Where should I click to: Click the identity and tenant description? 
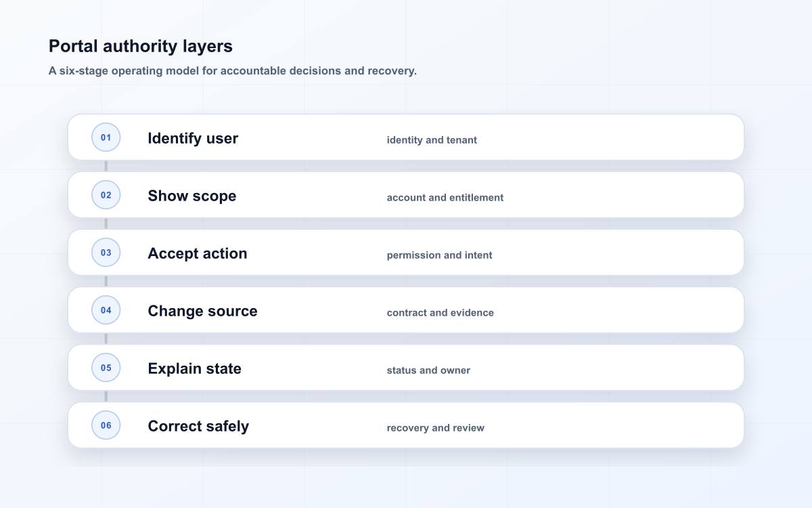point(432,140)
